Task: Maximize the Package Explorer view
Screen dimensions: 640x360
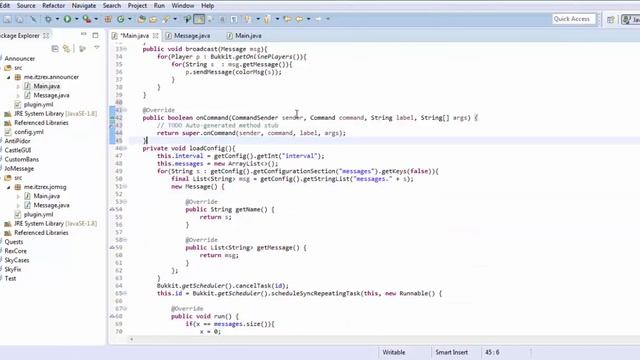Action: tap(95, 35)
